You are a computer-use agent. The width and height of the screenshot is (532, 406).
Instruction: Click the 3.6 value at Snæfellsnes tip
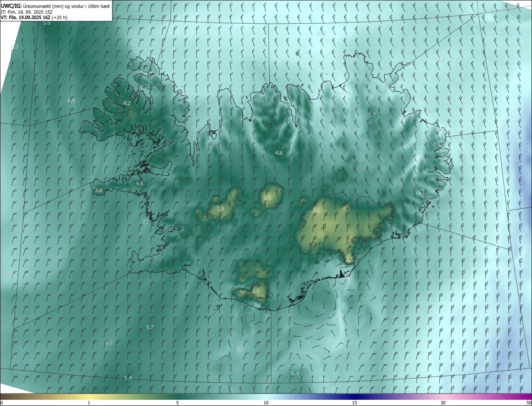point(99,190)
